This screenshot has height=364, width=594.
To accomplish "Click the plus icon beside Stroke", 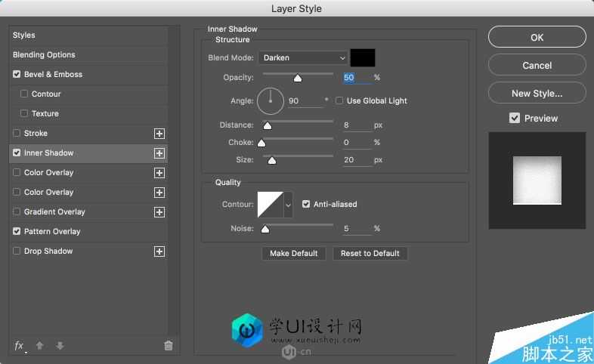I will coord(159,134).
